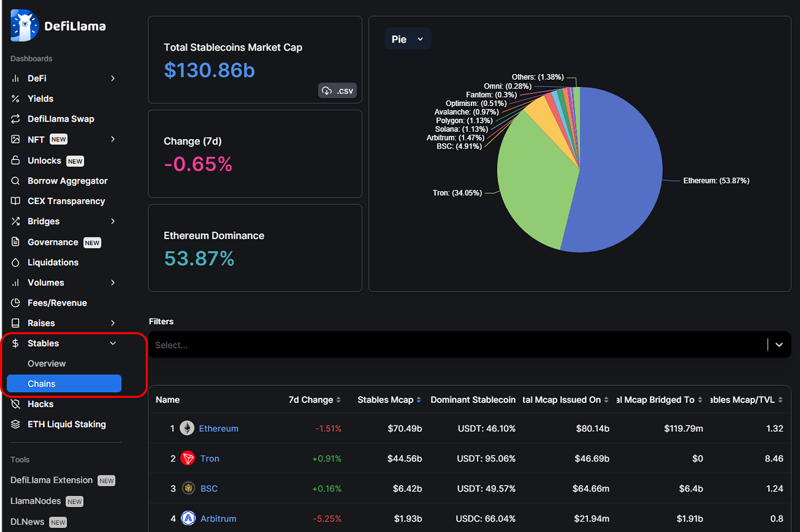Open the Stables Overview page

(x=47, y=363)
